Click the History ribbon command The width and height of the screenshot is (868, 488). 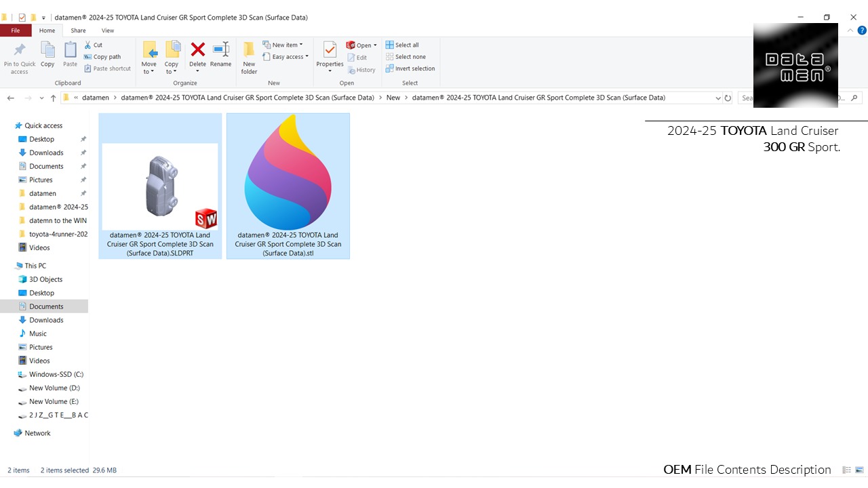(x=361, y=70)
